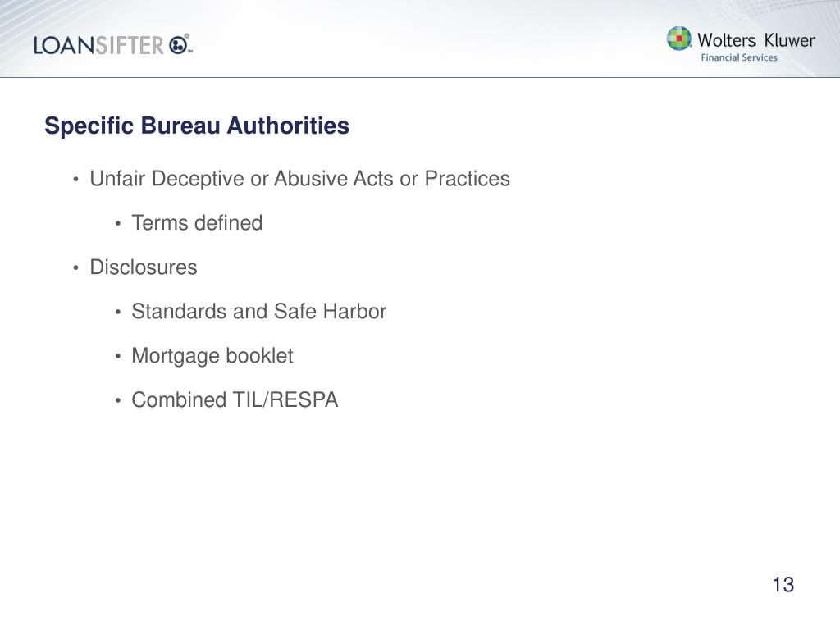Click the Wolters Kluwer brand name
This screenshot has height=630, width=840.
[x=756, y=40]
